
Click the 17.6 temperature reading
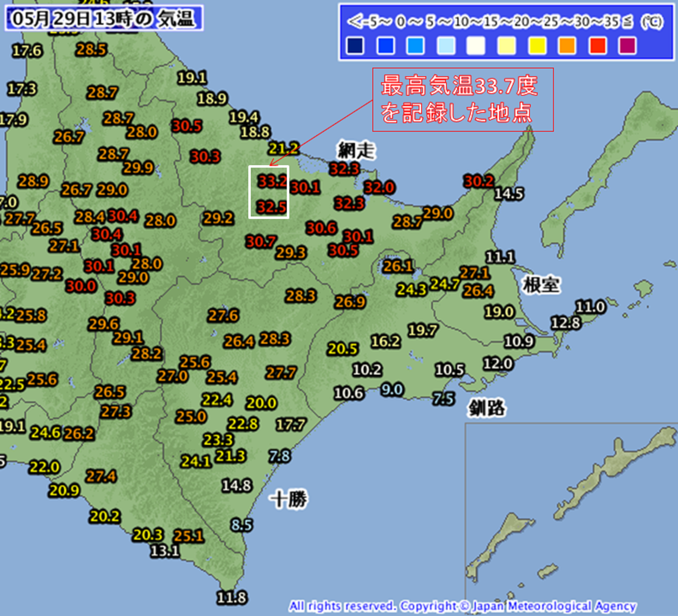(27, 51)
